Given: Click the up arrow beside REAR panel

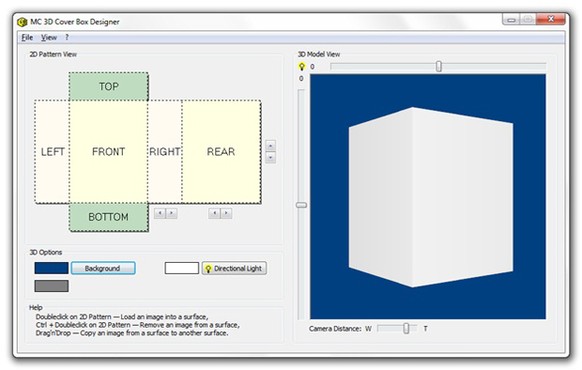Looking at the screenshot, I should pos(271,145).
